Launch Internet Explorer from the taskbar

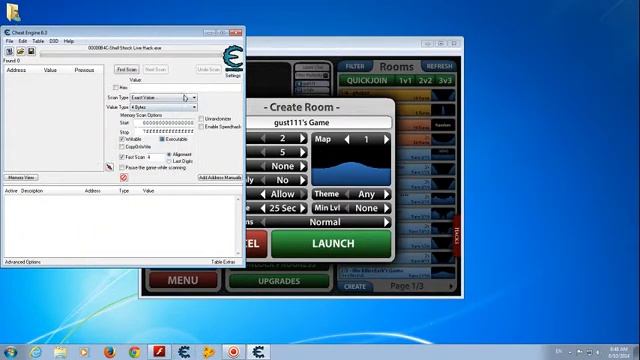(x=36, y=352)
